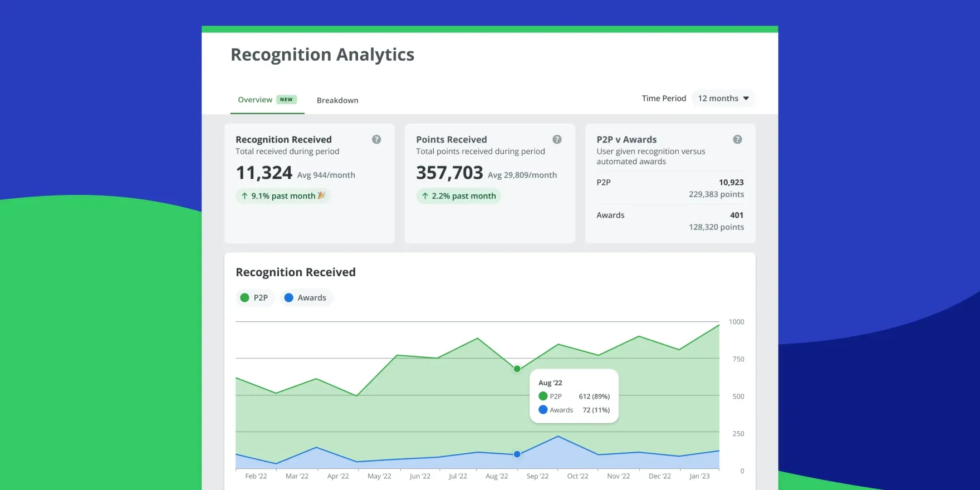Click the NEW badge on Overview tab

point(286,100)
